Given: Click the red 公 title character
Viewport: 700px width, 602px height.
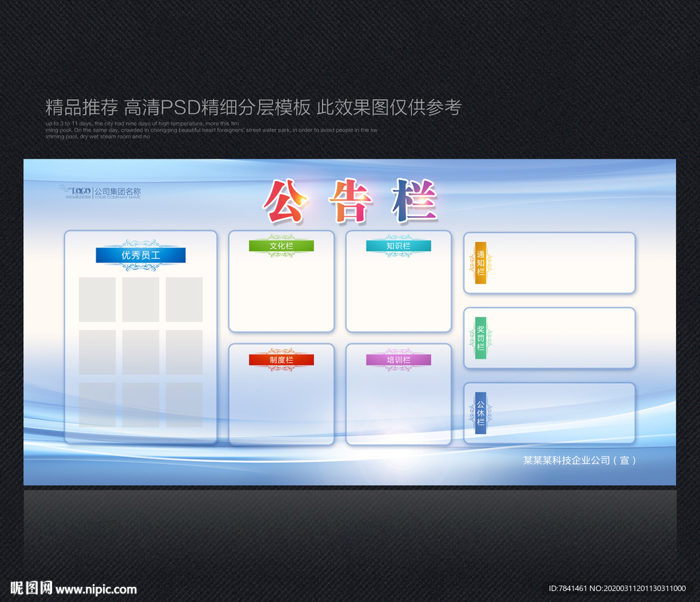Looking at the screenshot, I should pyautogui.click(x=285, y=201).
